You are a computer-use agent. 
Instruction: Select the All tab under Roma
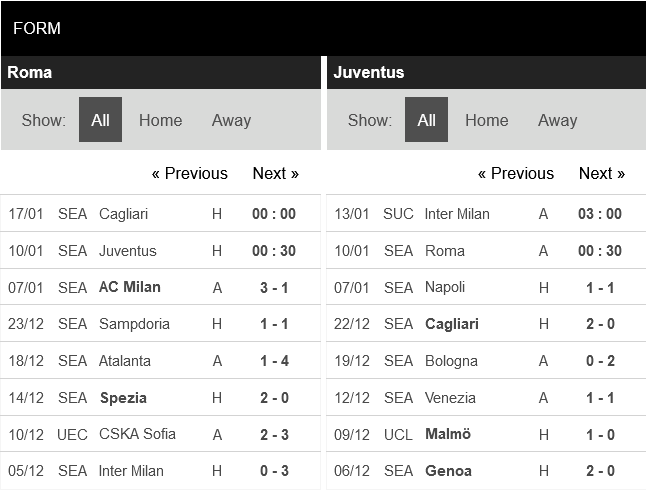click(x=100, y=120)
